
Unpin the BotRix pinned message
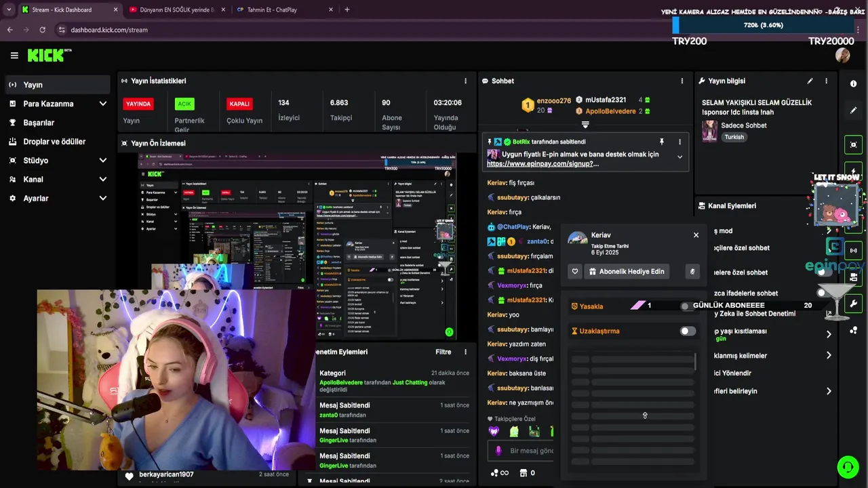coord(661,142)
